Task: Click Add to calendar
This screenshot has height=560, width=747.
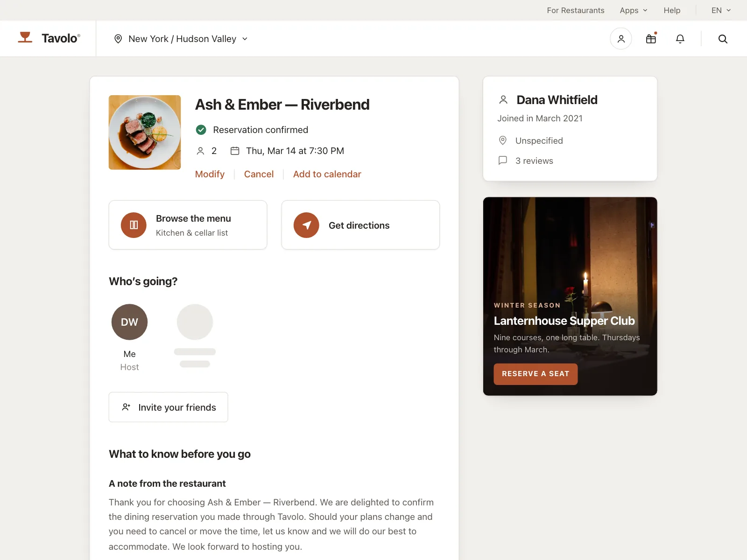Action: coord(327,174)
